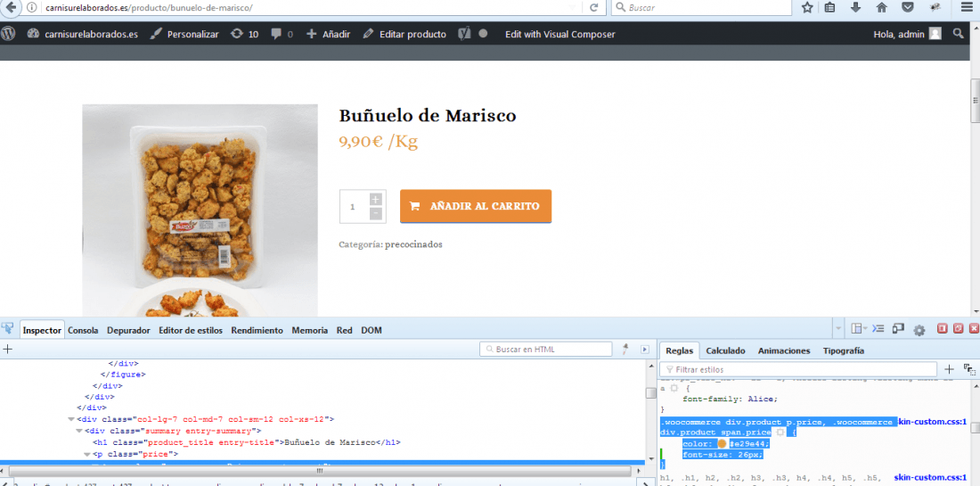Viewport: 980px width, 486px height.
Task: Focus the Filtrar estilos field
Action: pyautogui.click(x=798, y=369)
